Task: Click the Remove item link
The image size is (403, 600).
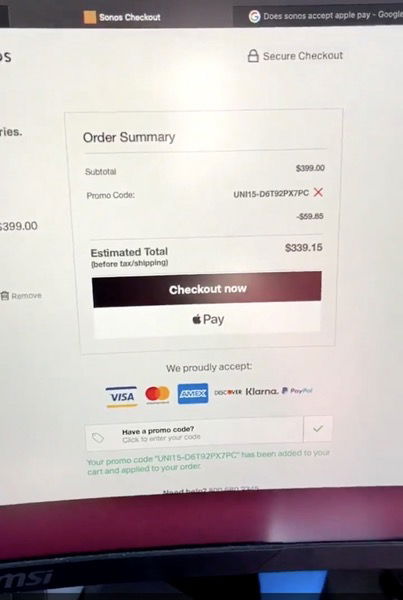Action: [x=21, y=296]
